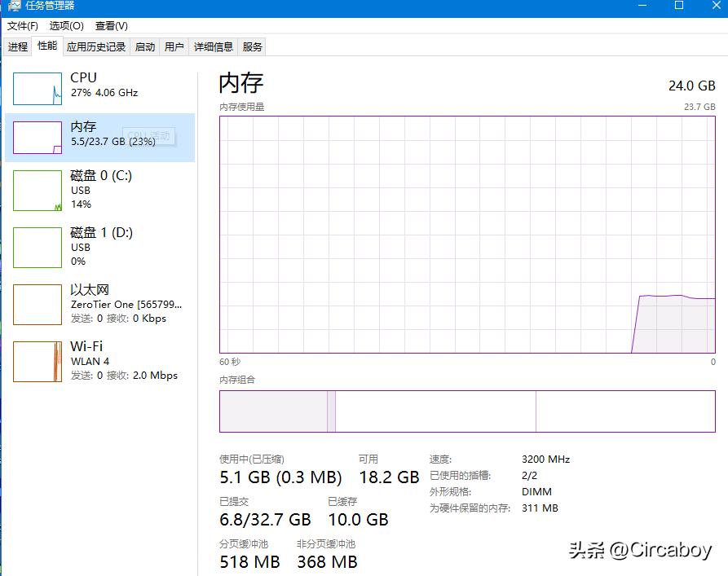Click the 5.1 GB (0.3 MB) in-use value
Viewport: 728px width, 576px height.
coord(280,477)
